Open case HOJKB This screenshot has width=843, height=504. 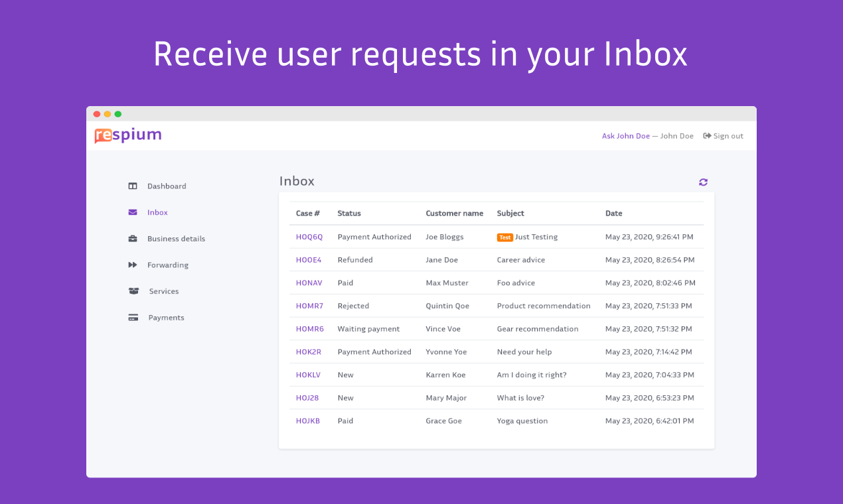[x=308, y=421]
